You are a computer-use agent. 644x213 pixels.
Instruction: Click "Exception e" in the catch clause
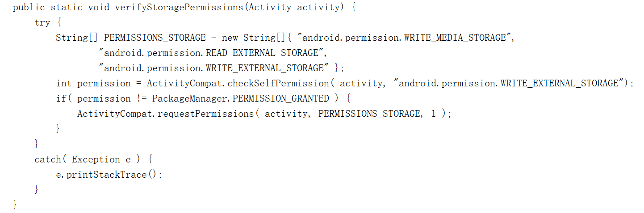click(x=101, y=159)
